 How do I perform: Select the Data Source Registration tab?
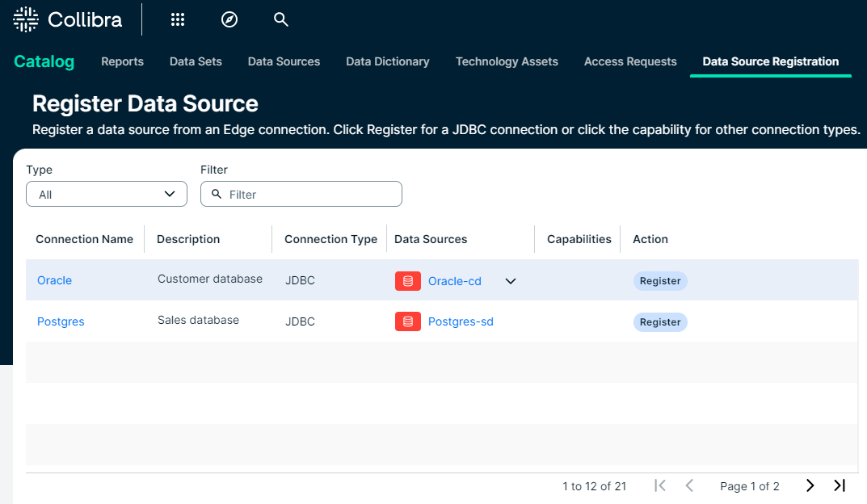771,61
